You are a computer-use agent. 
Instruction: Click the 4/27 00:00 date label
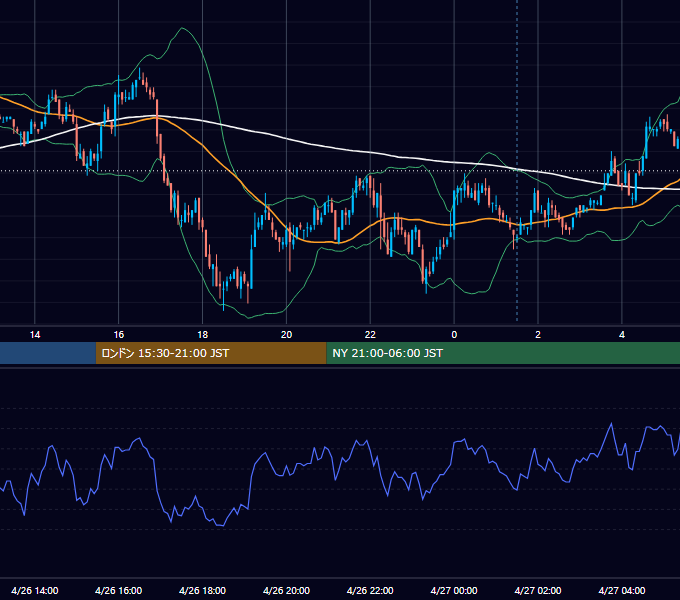point(454,590)
